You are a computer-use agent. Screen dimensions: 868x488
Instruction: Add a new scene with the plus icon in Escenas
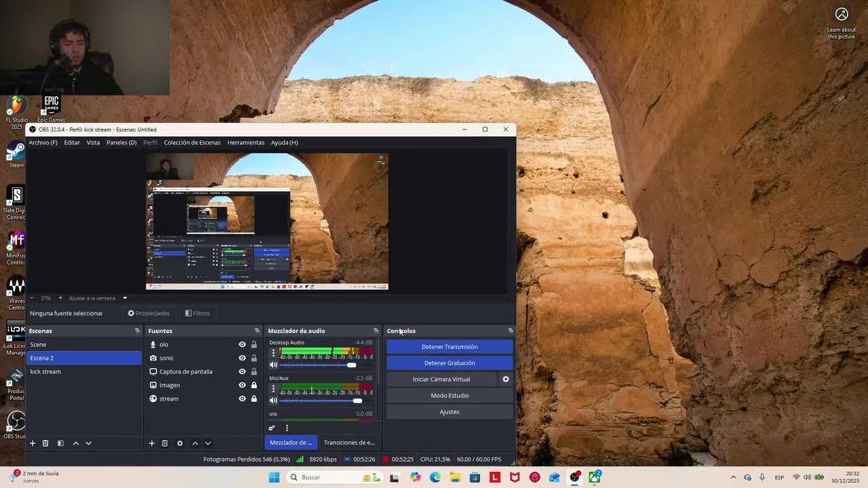click(32, 443)
